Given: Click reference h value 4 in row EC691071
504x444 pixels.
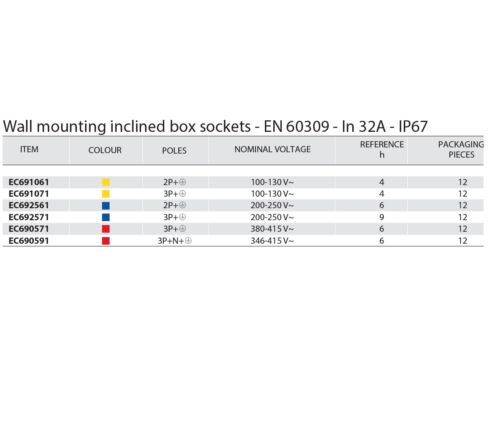Looking at the screenshot, I should click(x=382, y=194).
